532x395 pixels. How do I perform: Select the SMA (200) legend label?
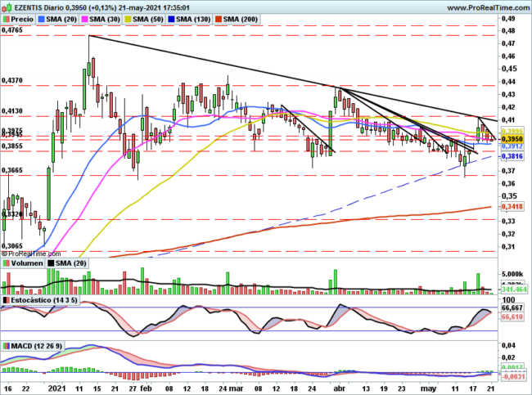pyautogui.click(x=241, y=20)
